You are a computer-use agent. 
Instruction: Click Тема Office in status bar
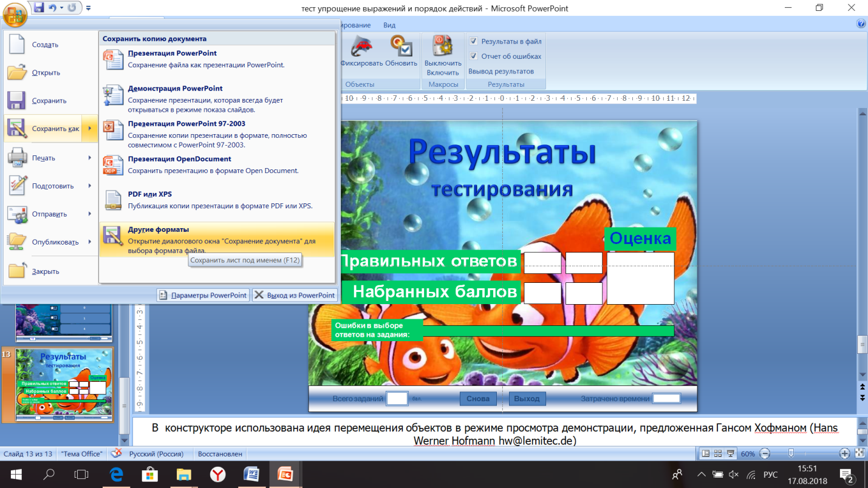tap(81, 454)
